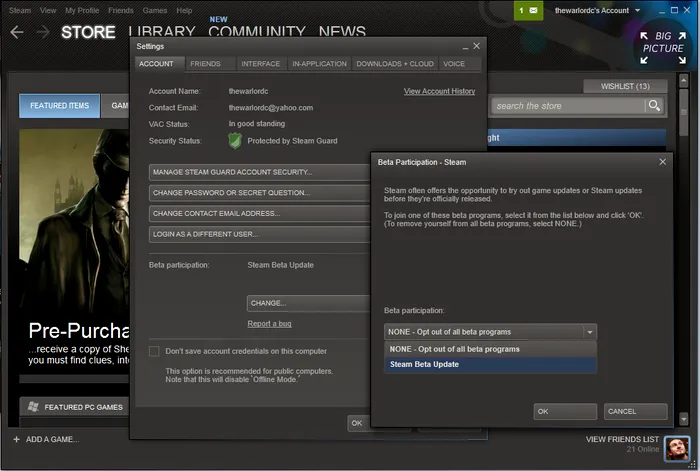Image resolution: width=700 pixels, height=471 pixels.
Task: Open the Help menu
Action: pos(184,10)
